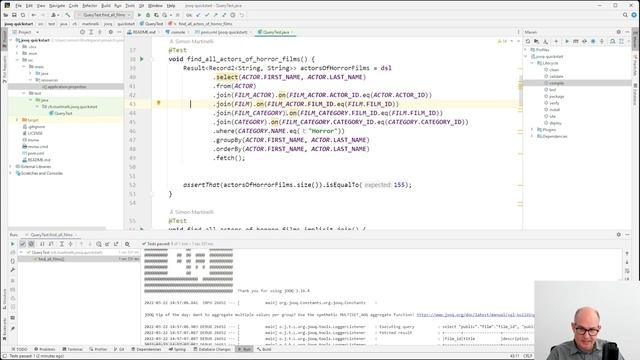Open the Refactor menu

[x=89, y=6]
